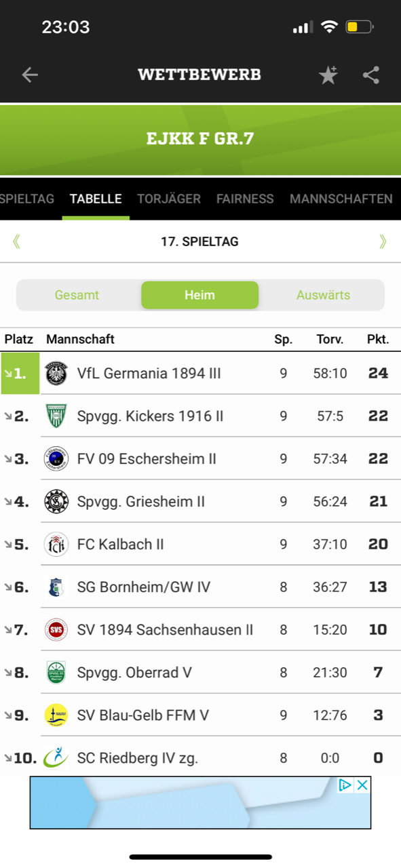Open the Mannschaften tab
The width and height of the screenshot is (401, 868).
click(x=341, y=199)
